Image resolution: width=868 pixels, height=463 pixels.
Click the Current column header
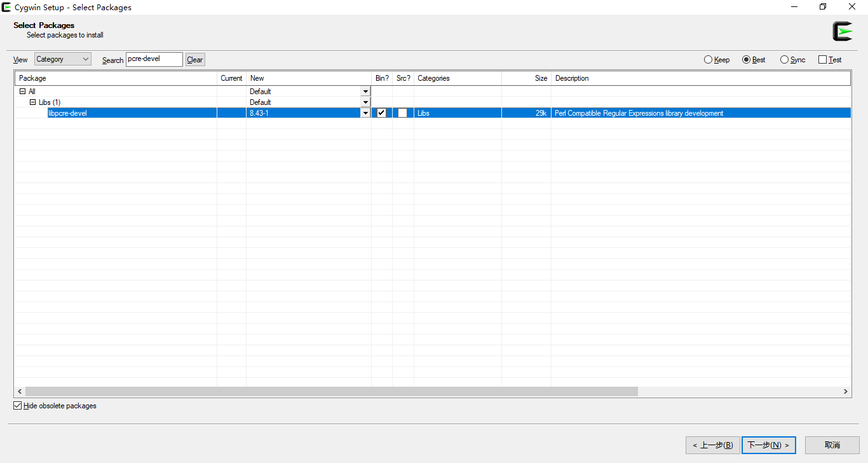[231, 78]
